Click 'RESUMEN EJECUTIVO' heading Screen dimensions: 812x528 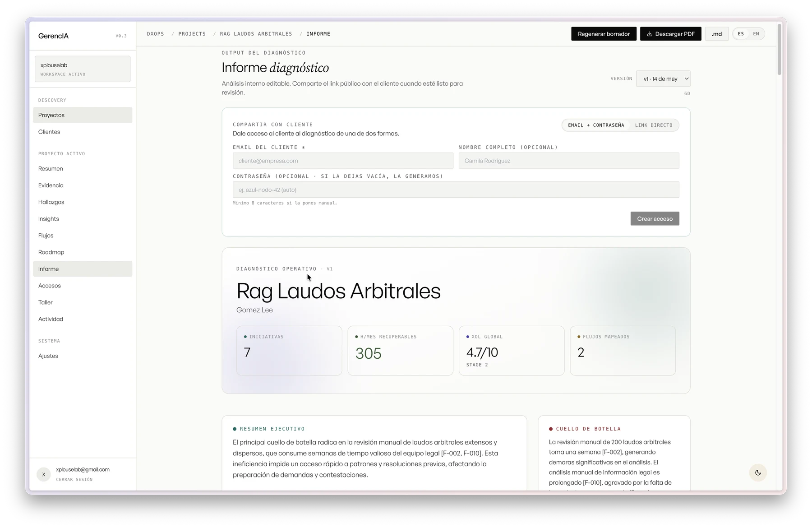[x=272, y=429]
